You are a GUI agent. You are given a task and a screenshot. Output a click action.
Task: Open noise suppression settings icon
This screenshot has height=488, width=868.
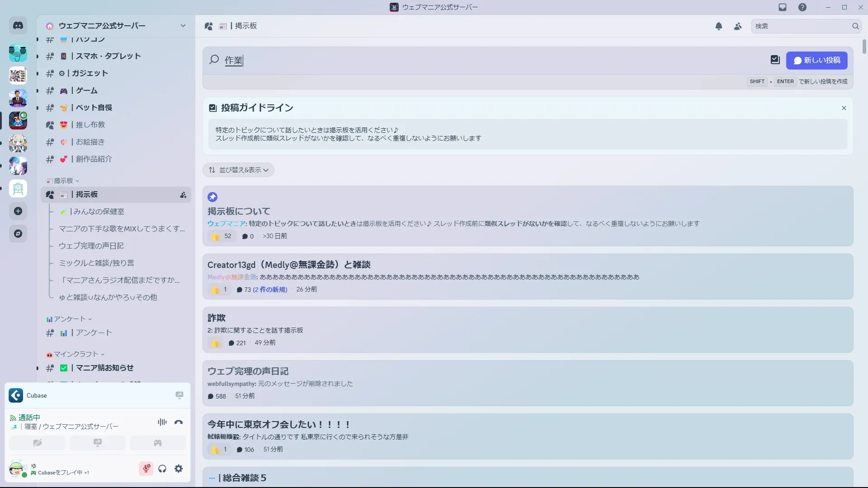162,422
